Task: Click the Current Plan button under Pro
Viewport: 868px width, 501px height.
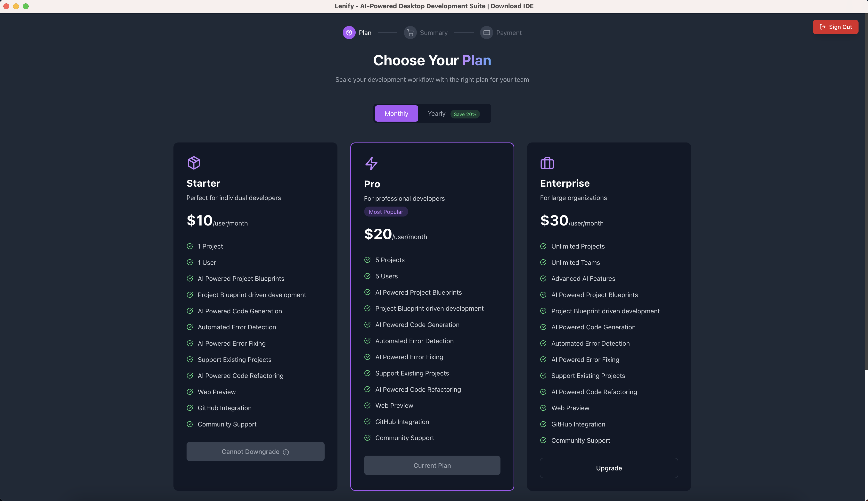Action: point(432,465)
